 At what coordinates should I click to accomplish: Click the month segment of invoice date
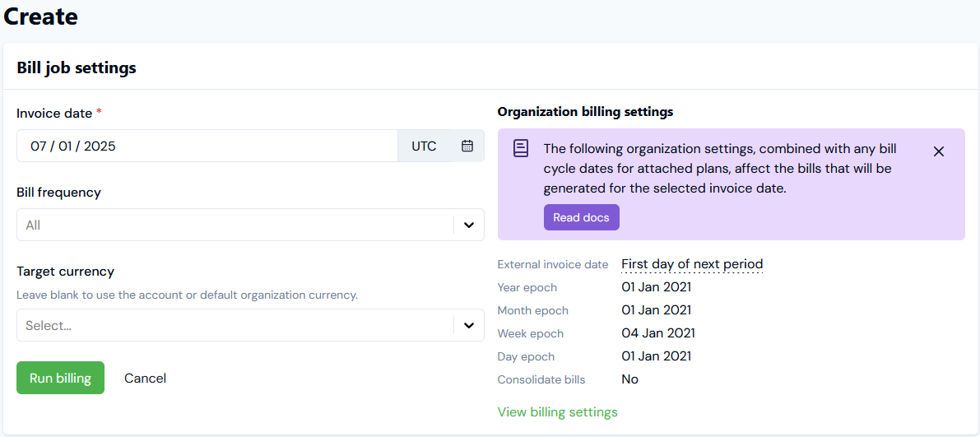tap(39, 146)
